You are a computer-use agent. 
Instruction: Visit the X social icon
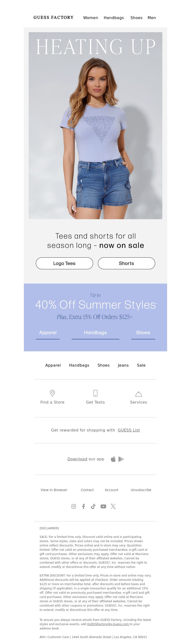pyautogui.click(x=113, y=506)
